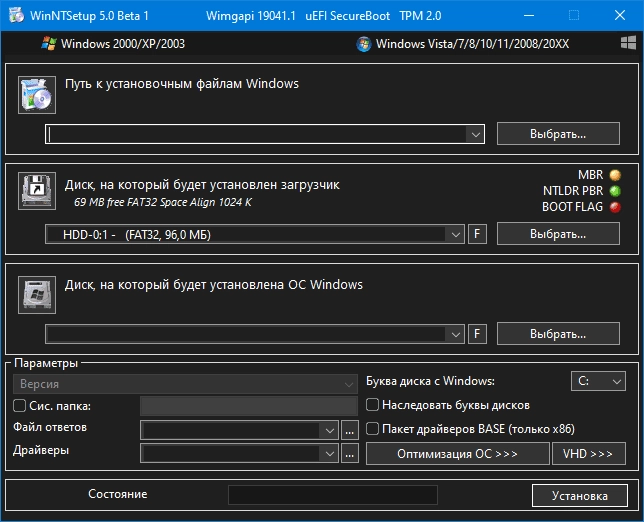Expand the Файл ответов dropdown
The width and height of the screenshot is (644, 522).
[x=329, y=431]
